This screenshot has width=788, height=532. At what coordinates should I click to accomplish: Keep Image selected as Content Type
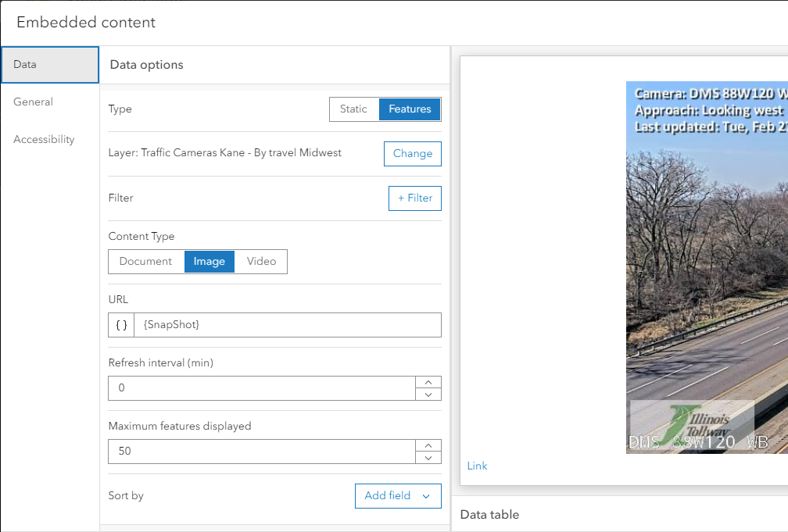[209, 262]
